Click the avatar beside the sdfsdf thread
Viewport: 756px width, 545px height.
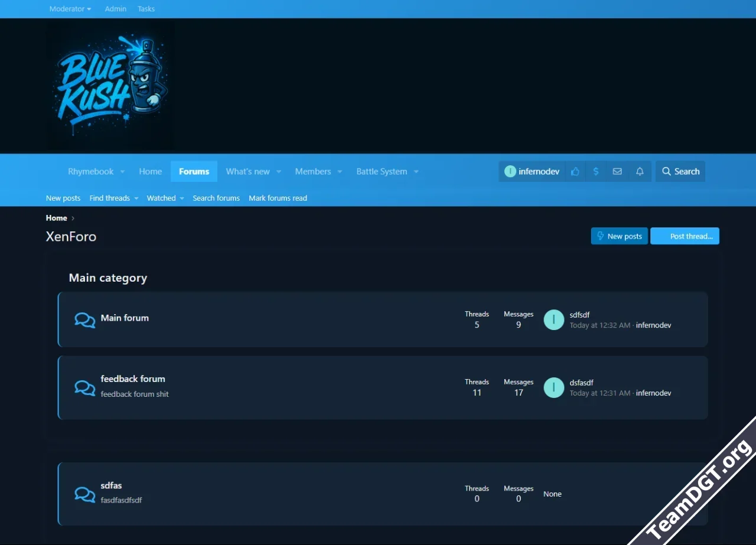coord(553,319)
